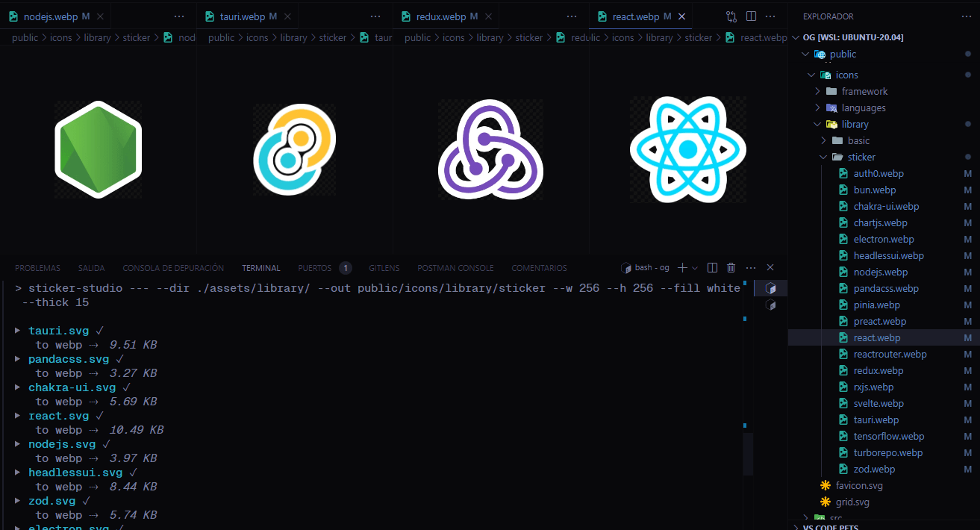Select the first bash terminal in the list

coord(771,288)
